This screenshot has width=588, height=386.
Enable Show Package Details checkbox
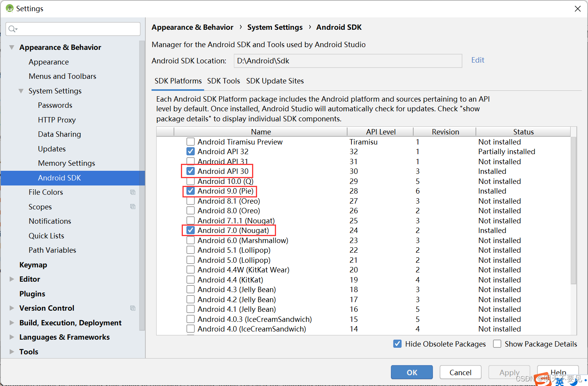coord(497,344)
